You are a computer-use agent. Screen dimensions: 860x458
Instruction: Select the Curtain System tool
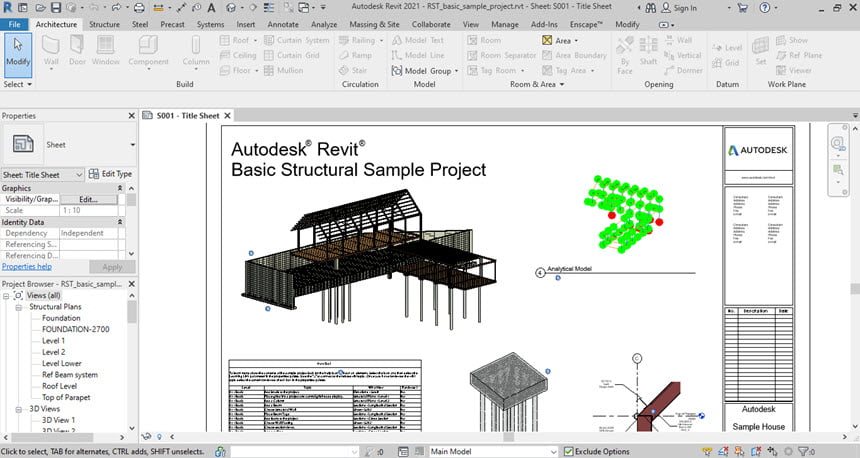(x=297, y=40)
